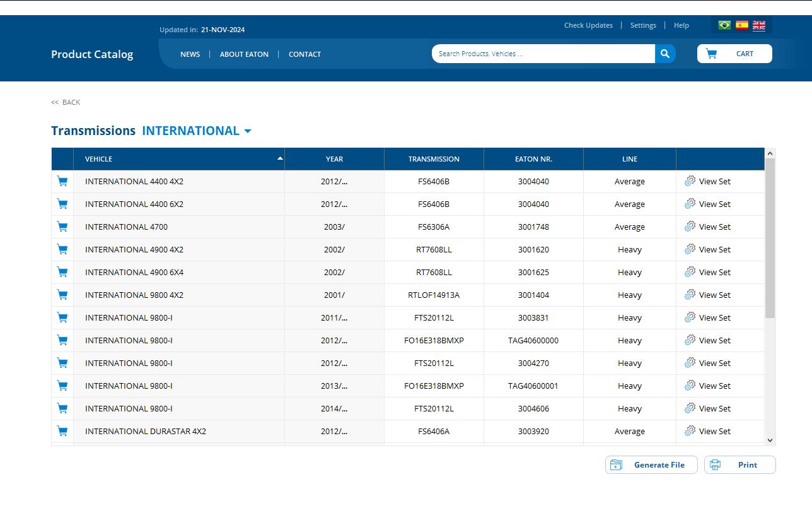Click Check Updates in top bar
The width and height of the screenshot is (812, 508).
(x=588, y=25)
